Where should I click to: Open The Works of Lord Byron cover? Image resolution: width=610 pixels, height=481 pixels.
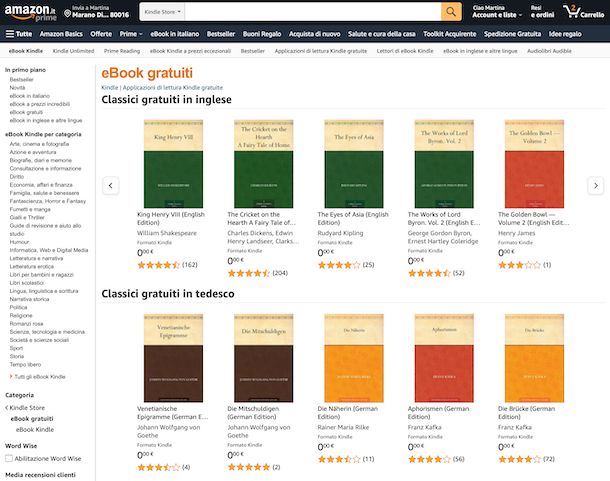444,164
